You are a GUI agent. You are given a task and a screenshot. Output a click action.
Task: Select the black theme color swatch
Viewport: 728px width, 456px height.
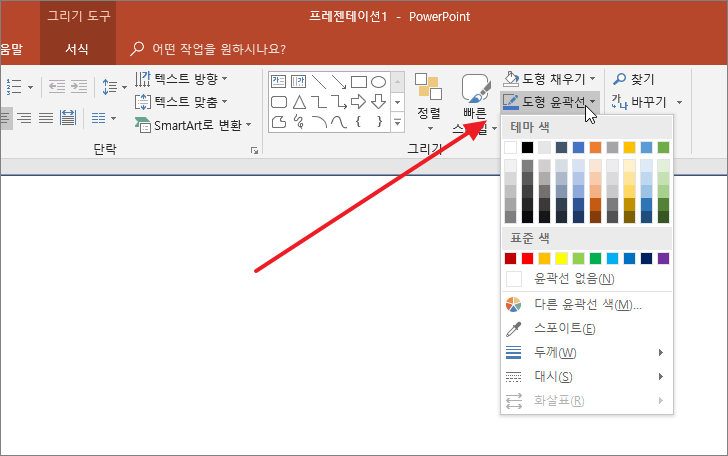click(527, 148)
